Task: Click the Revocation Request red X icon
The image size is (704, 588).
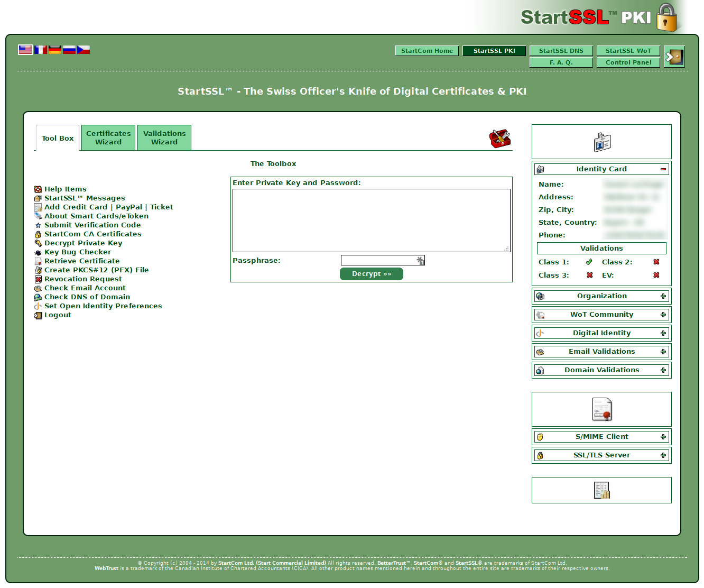Action: tap(38, 279)
